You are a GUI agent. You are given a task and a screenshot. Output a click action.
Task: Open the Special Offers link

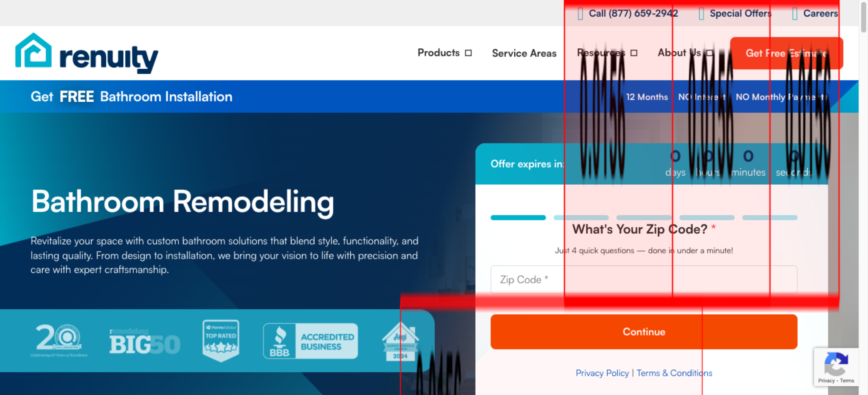pos(740,13)
